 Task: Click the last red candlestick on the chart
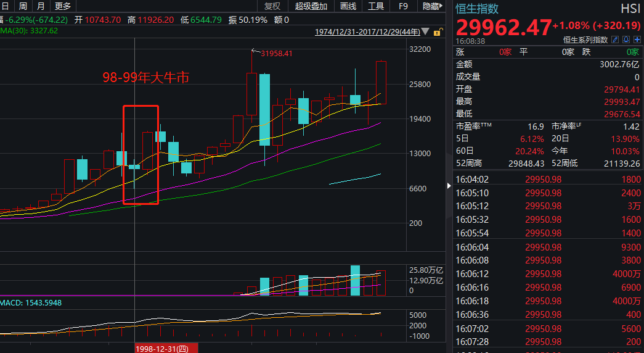[381, 82]
